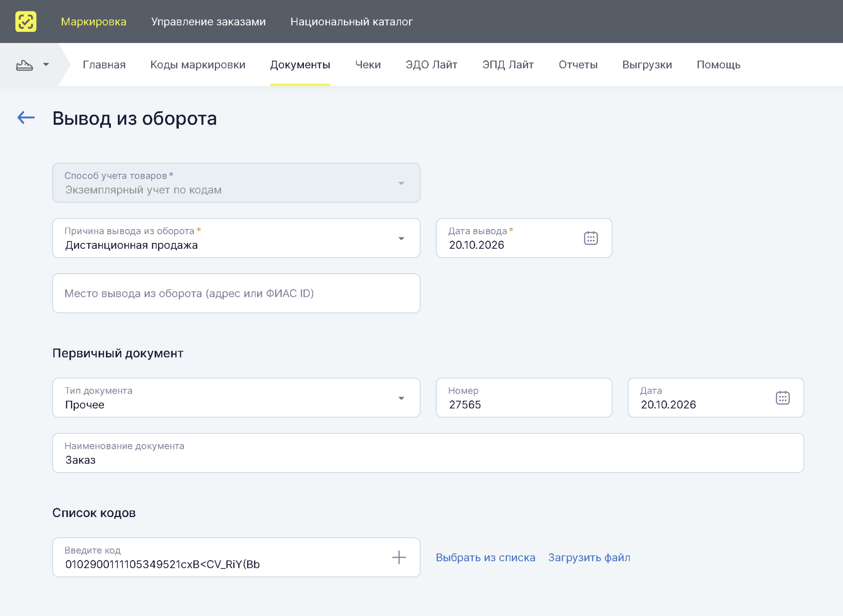Open ЭДО Лайт tab
This screenshot has height=616, width=843.
[x=432, y=65]
